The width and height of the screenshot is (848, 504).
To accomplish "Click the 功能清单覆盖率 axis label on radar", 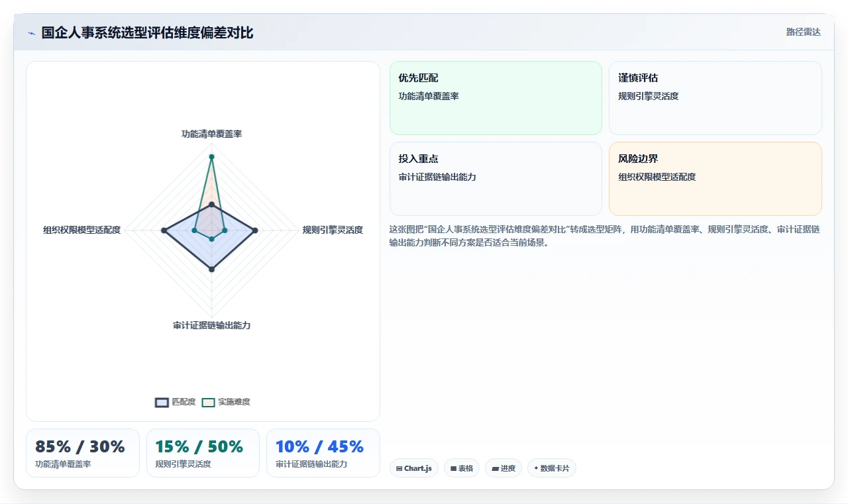I will pos(212,134).
